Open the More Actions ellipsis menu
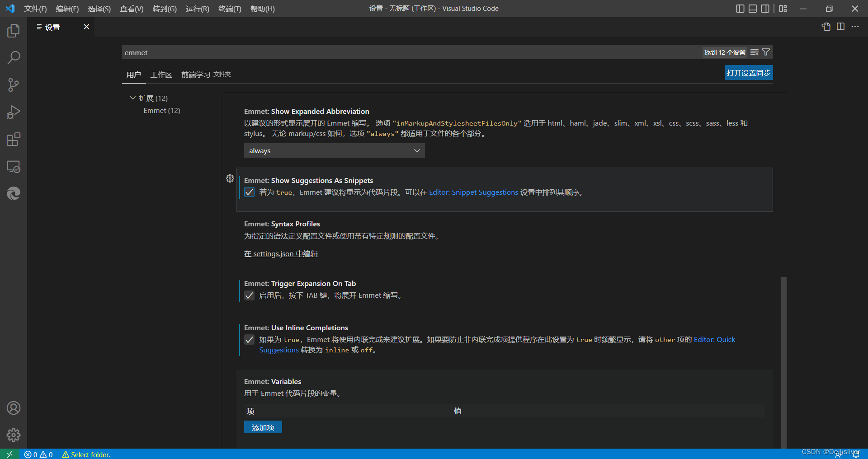 [x=855, y=27]
